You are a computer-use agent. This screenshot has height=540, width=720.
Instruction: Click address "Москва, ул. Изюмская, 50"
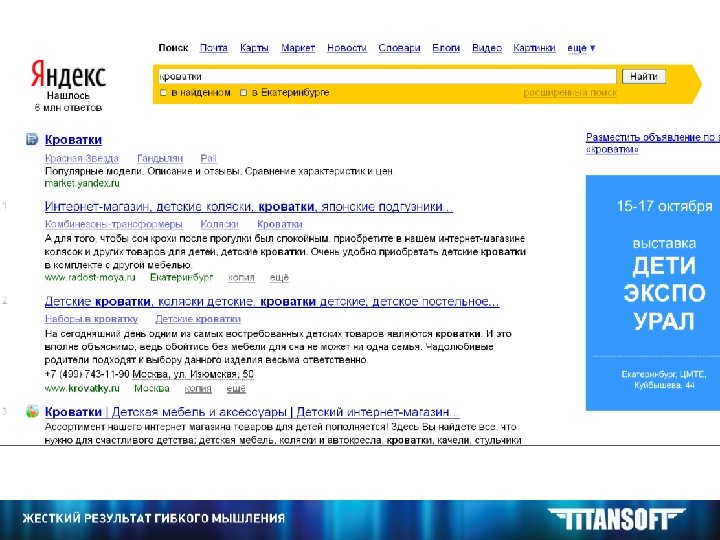tap(193, 374)
